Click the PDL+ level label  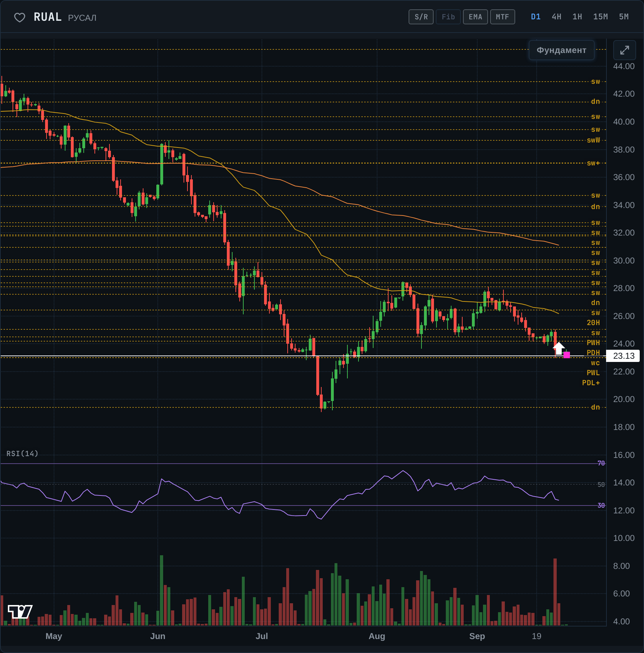pyautogui.click(x=591, y=383)
